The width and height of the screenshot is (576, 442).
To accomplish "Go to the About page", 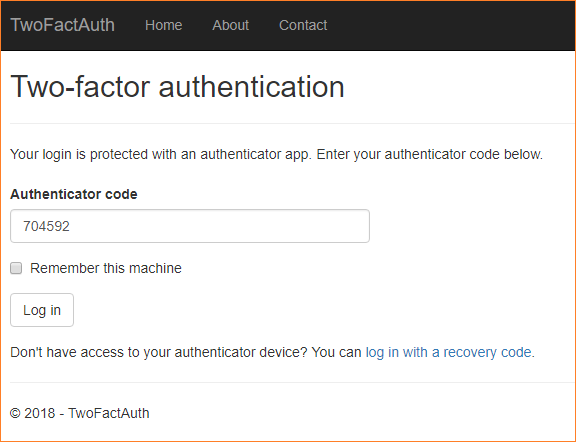I will point(230,25).
